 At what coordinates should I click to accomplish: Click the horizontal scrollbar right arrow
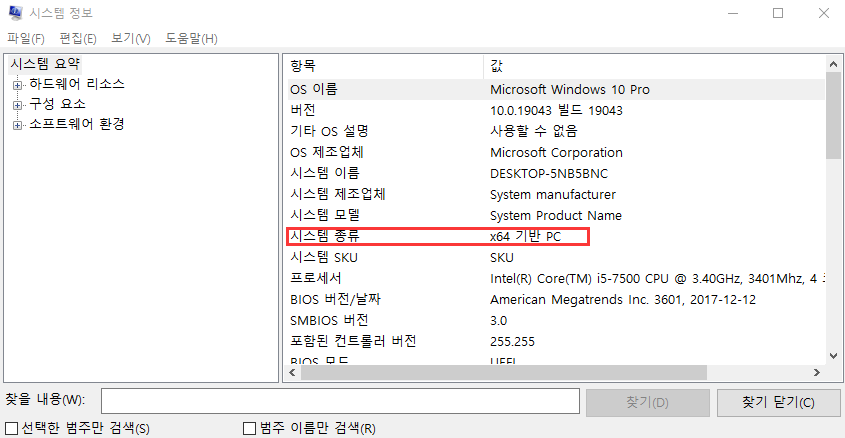coord(818,372)
